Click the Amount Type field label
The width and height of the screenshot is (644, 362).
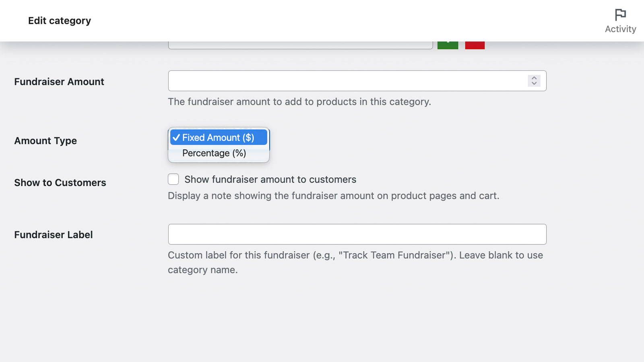tap(45, 141)
